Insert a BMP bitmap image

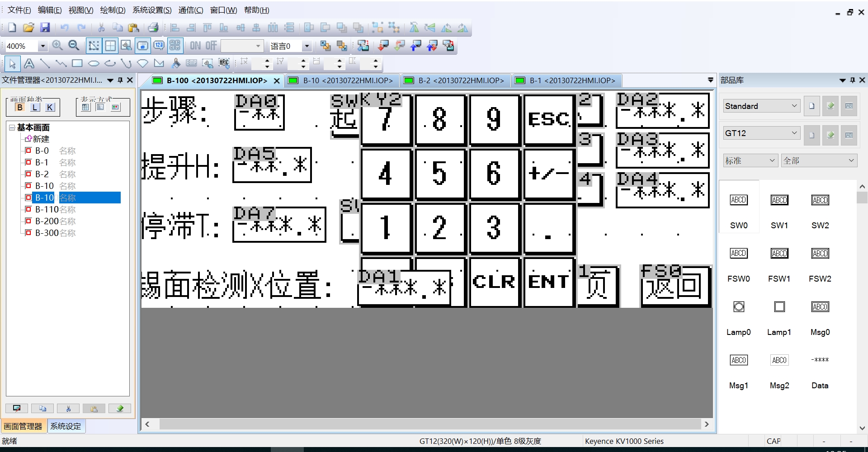tap(191, 64)
